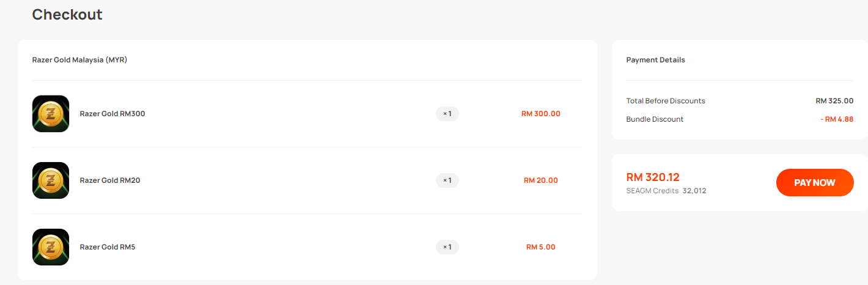
Task: Select the Razer Gold RM300 item name
Action: coord(112,114)
